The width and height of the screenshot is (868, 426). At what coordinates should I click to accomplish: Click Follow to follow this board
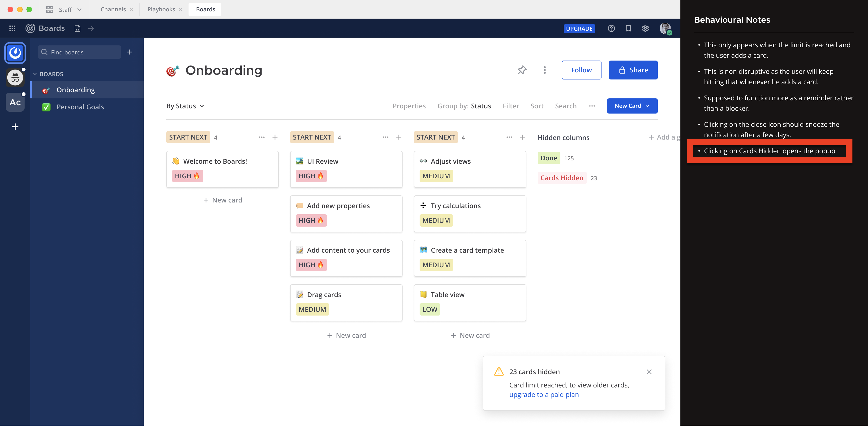pyautogui.click(x=581, y=70)
